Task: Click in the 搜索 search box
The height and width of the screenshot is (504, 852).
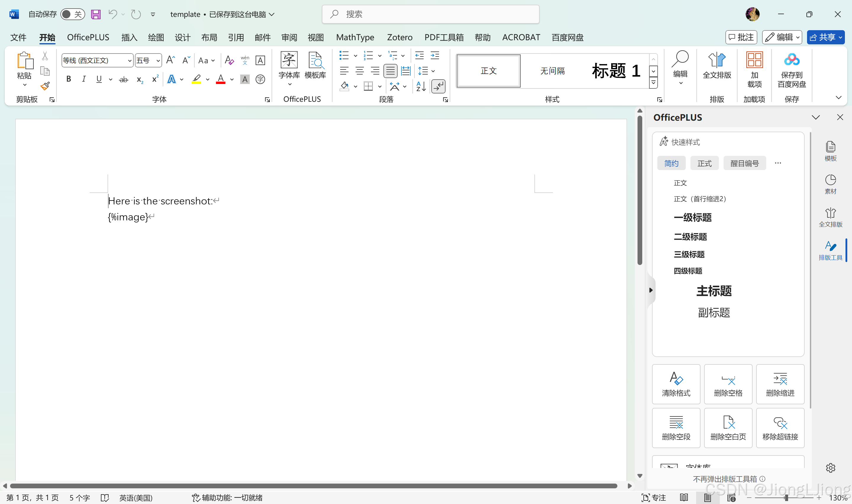Action: coord(430,14)
